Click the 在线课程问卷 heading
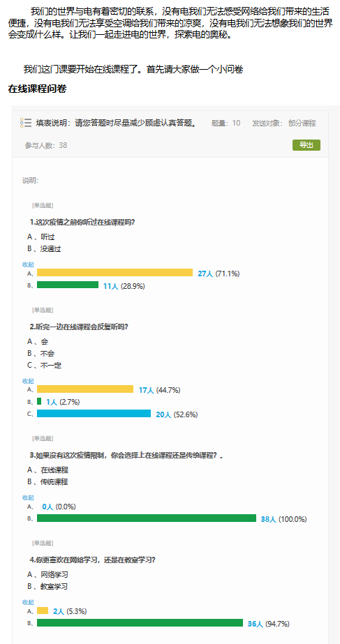This screenshot has width=340, height=644. [x=37, y=89]
